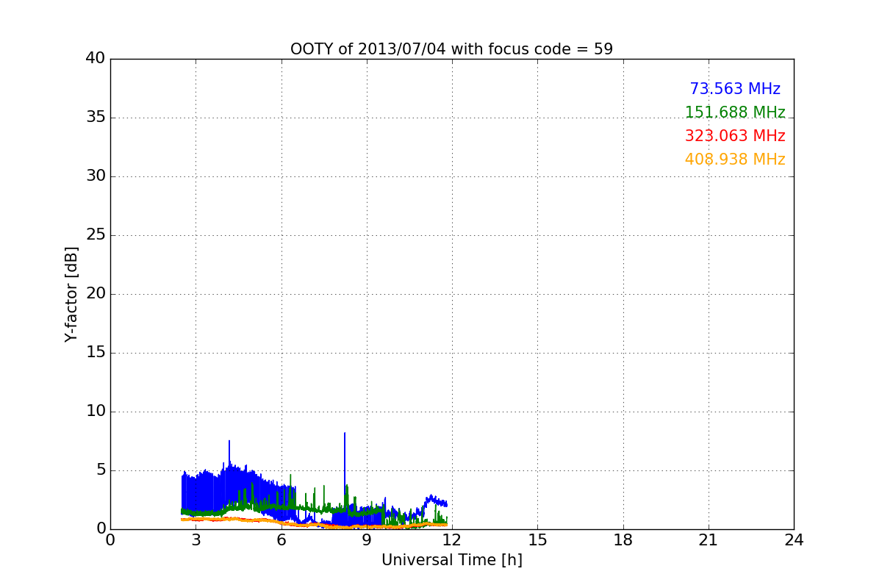882x588 pixels.
Task: Click the plot title mentioning focus code 59
Action: 451,49
